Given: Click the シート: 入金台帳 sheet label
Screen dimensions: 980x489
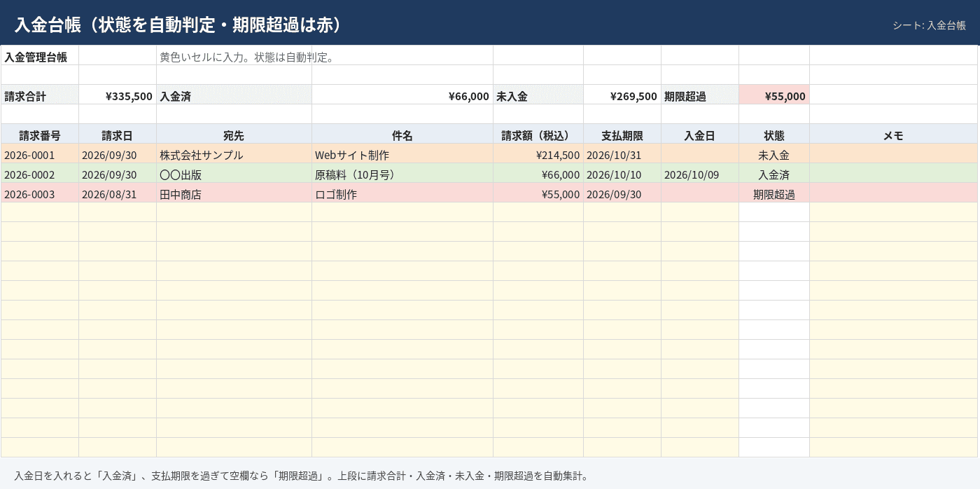Looking at the screenshot, I should pos(929,25).
